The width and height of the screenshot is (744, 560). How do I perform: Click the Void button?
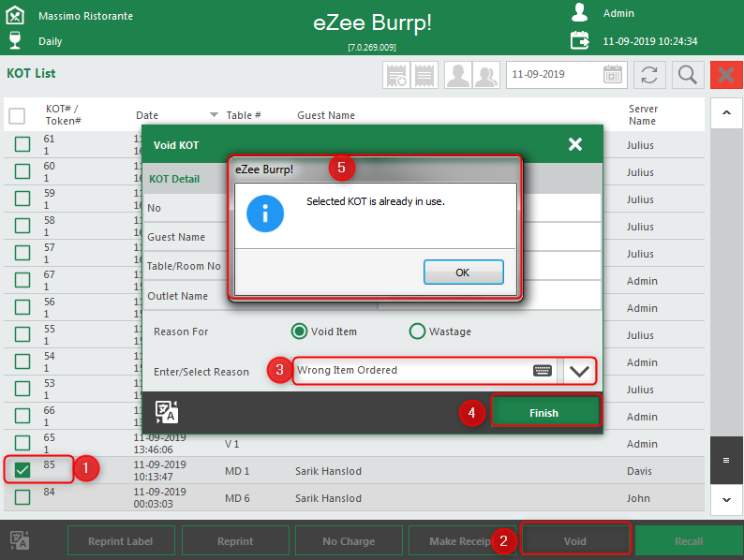[575, 540]
